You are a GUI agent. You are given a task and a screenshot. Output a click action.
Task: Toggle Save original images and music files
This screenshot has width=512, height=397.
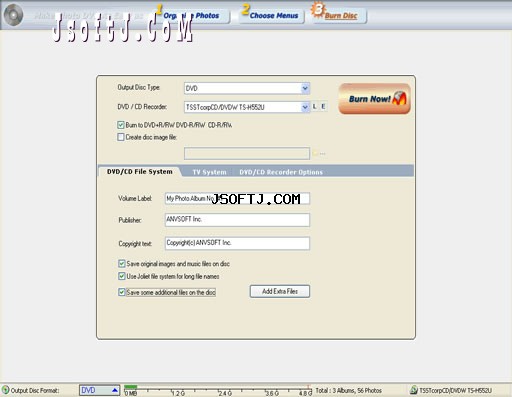point(122,264)
